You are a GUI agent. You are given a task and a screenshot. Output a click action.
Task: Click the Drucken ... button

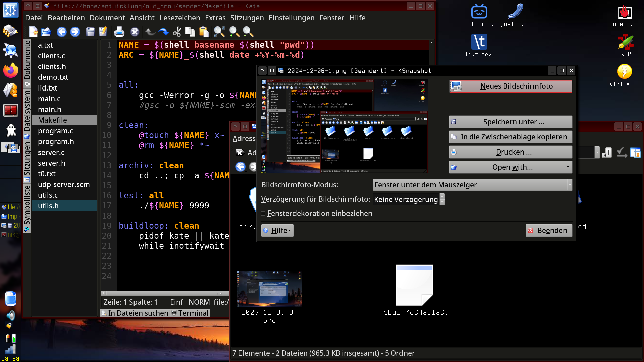tap(511, 152)
